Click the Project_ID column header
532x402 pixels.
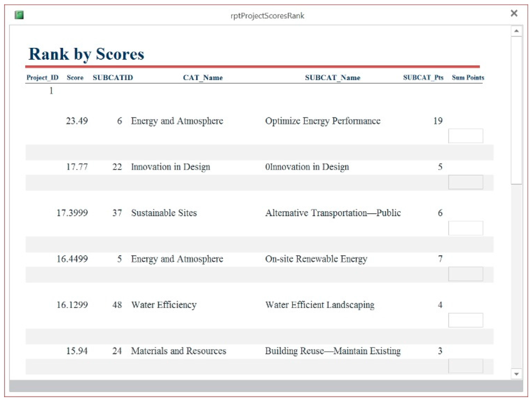tap(43, 78)
